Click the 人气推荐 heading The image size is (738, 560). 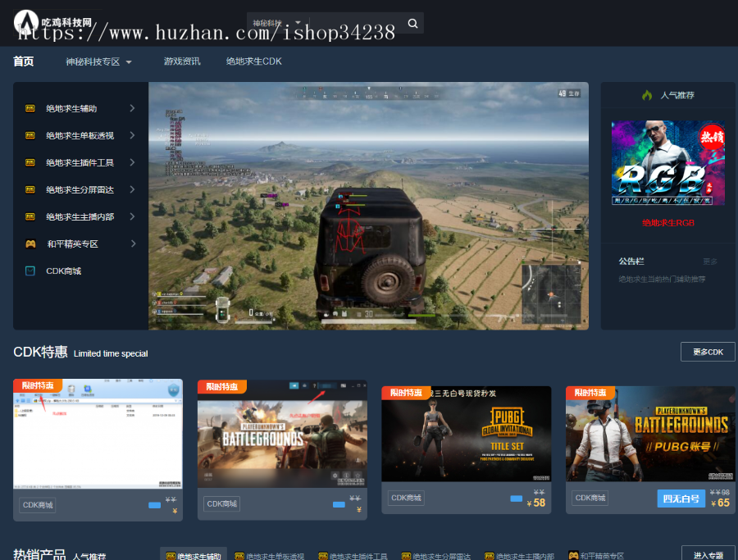tap(677, 95)
